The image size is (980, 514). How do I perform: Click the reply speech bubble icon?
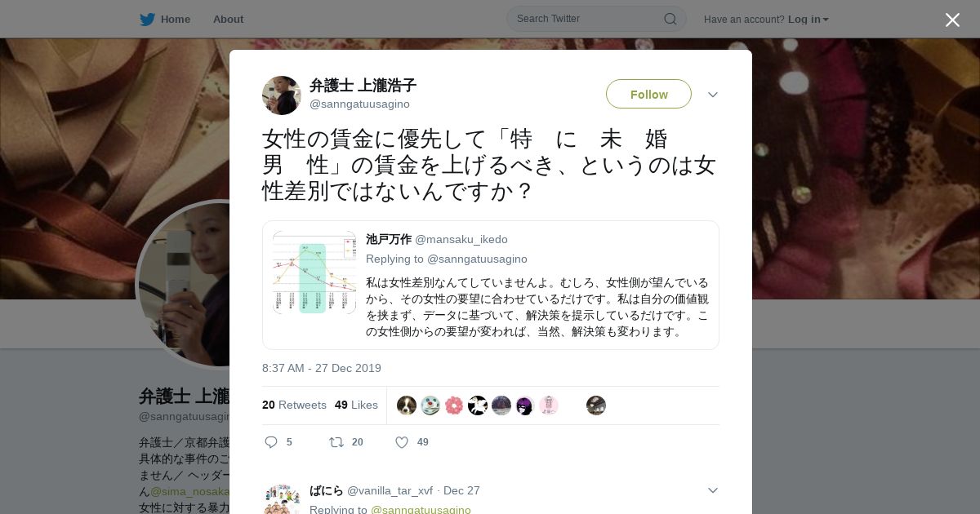[x=271, y=442]
